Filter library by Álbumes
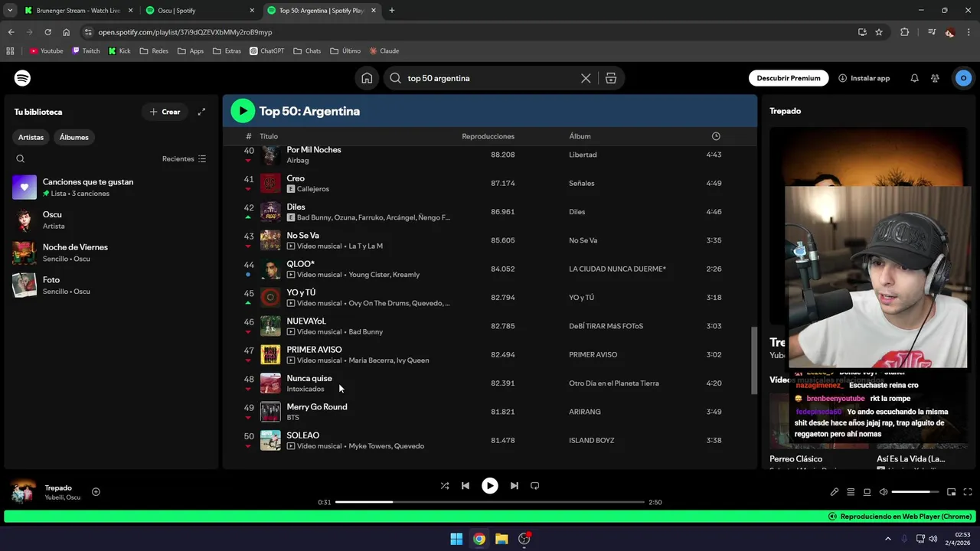 pyautogui.click(x=74, y=137)
